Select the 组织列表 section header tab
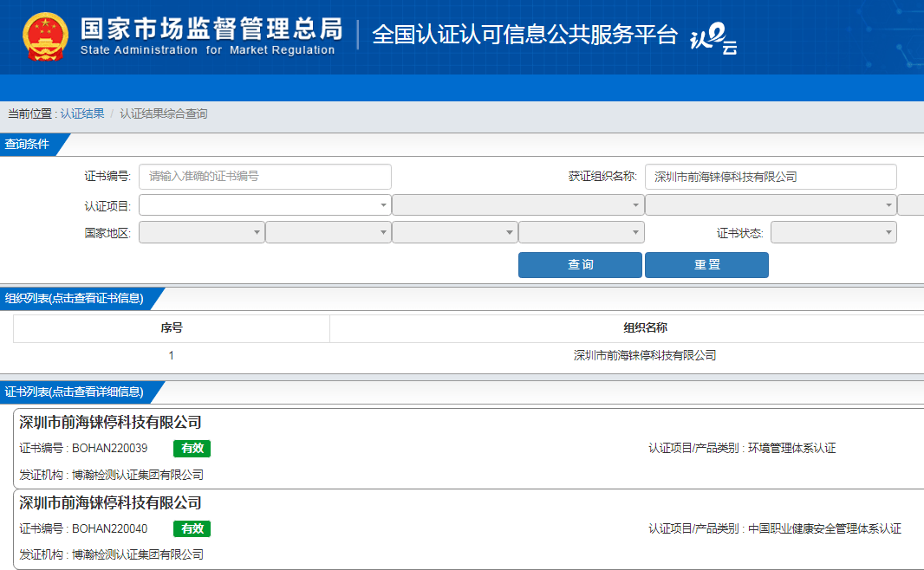The height and width of the screenshot is (570, 924). tap(75, 299)
